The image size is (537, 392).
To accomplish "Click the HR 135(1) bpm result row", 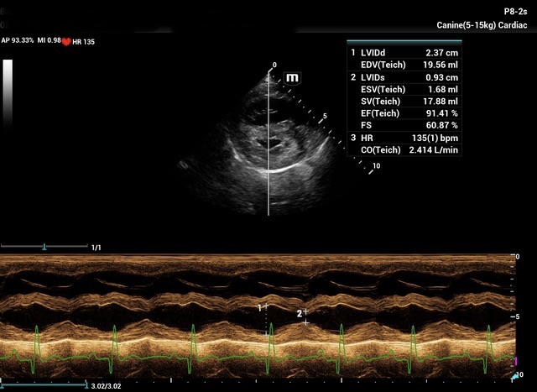I will pyautogui.click(x=409, y=137).
